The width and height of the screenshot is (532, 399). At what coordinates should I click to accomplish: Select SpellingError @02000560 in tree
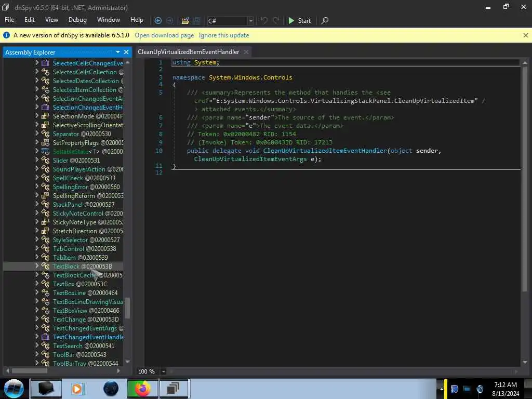pyautogui.click(x=86, y=187)
